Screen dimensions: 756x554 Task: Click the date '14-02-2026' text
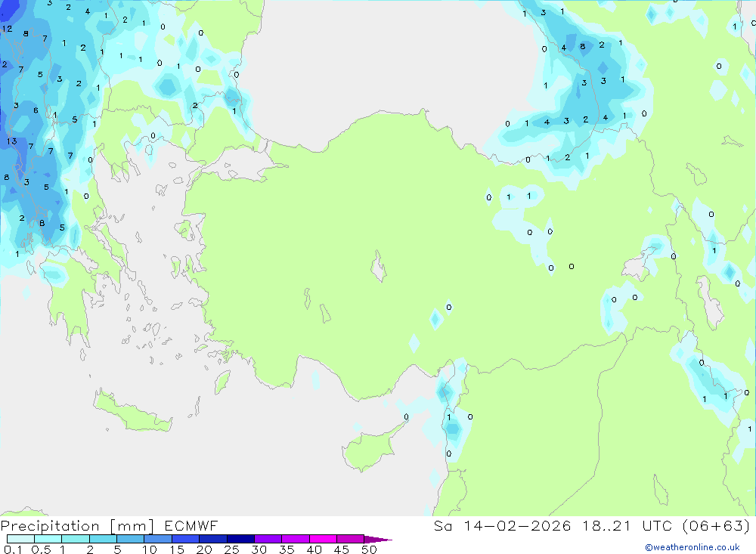coord(517,525)
